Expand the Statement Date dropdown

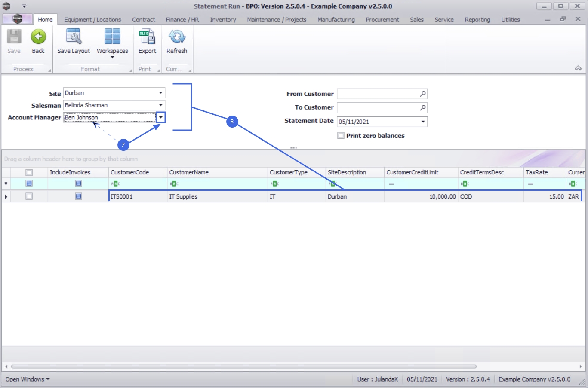(423, 122)
